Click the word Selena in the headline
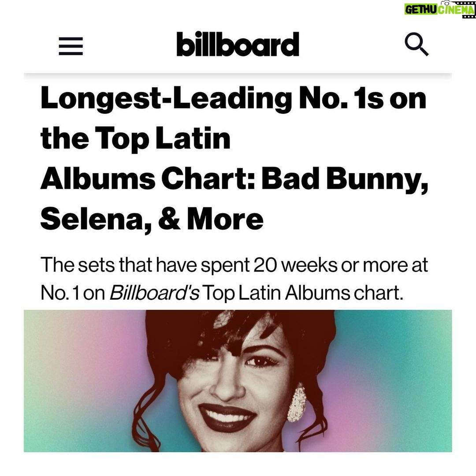 93,217
